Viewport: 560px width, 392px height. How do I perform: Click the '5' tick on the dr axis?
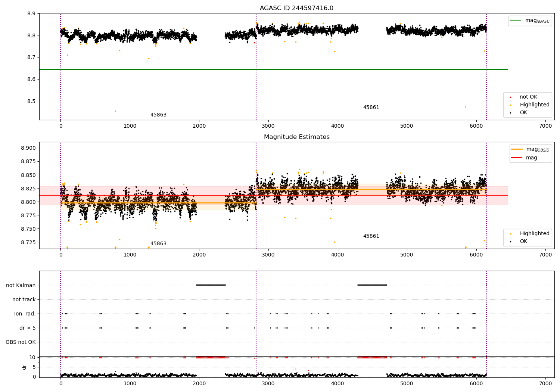coord(34,367)
